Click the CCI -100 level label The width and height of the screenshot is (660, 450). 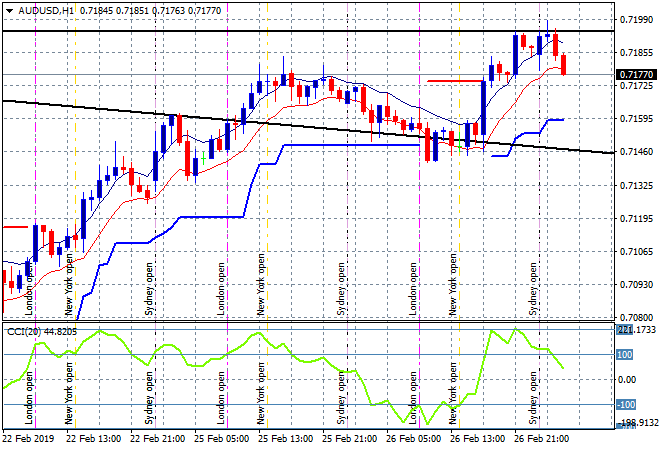point(627,405)
